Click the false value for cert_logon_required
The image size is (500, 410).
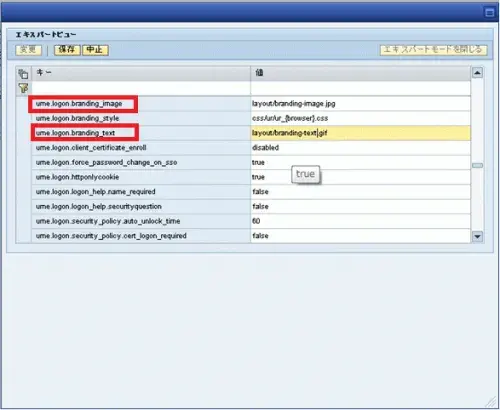pos(361,236)
